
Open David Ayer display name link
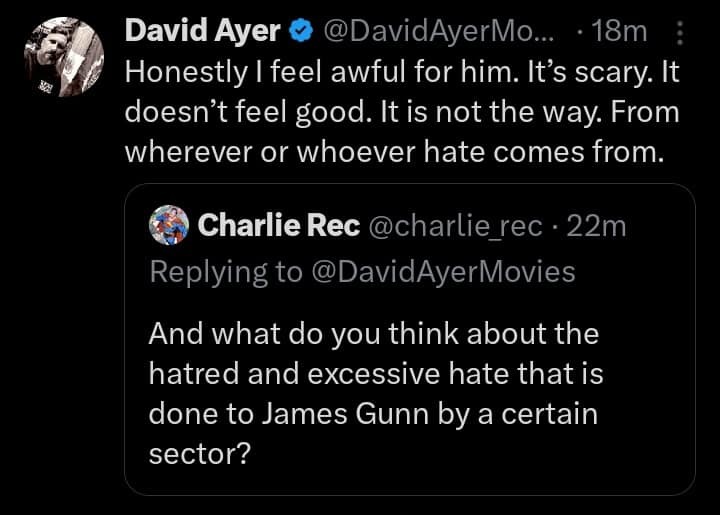click(x=202, y=32)
